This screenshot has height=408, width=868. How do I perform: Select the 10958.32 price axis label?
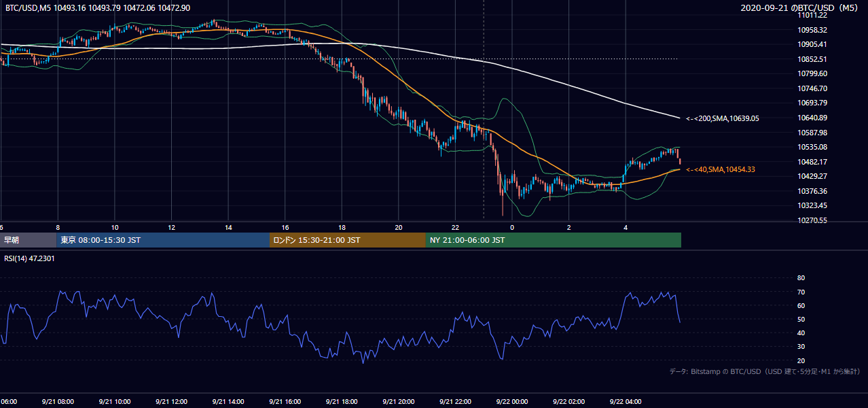point(813,30)
